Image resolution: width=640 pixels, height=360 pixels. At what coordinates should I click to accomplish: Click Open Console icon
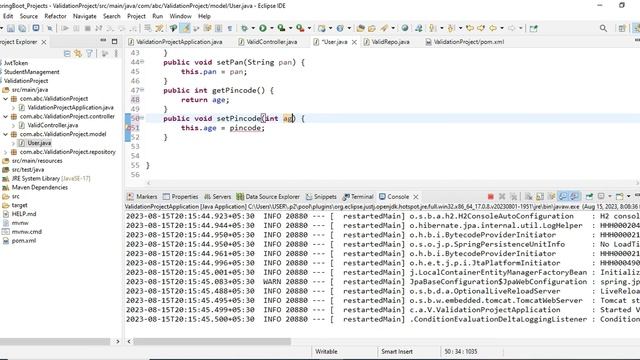coord(620,197)
